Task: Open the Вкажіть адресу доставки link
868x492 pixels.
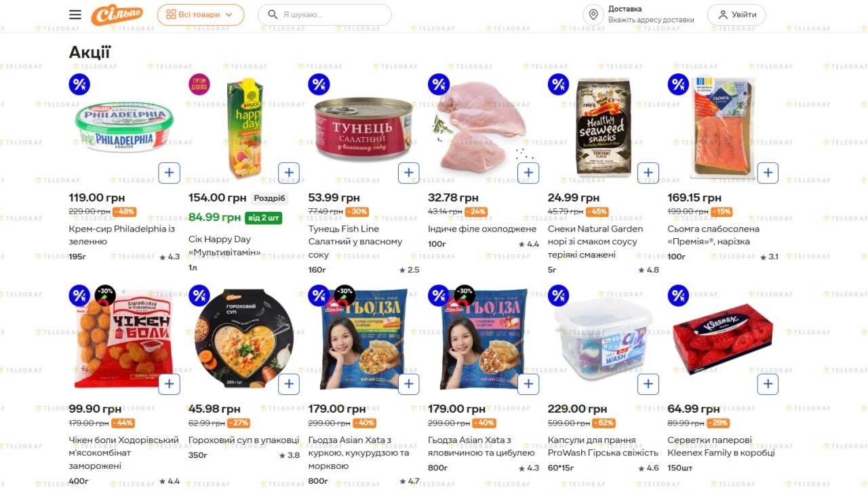Action: tap(651, 20)
